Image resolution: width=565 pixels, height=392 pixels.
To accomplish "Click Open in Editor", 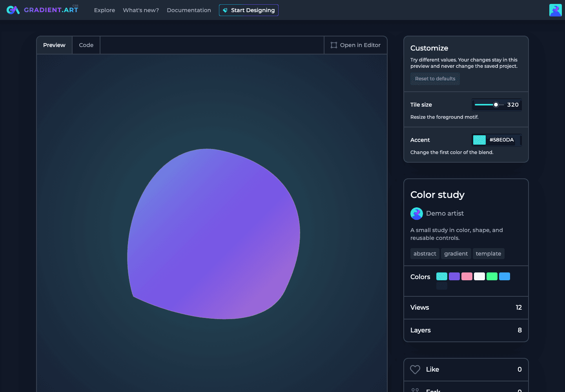I will pyautogui.click(x=355, y=45).
